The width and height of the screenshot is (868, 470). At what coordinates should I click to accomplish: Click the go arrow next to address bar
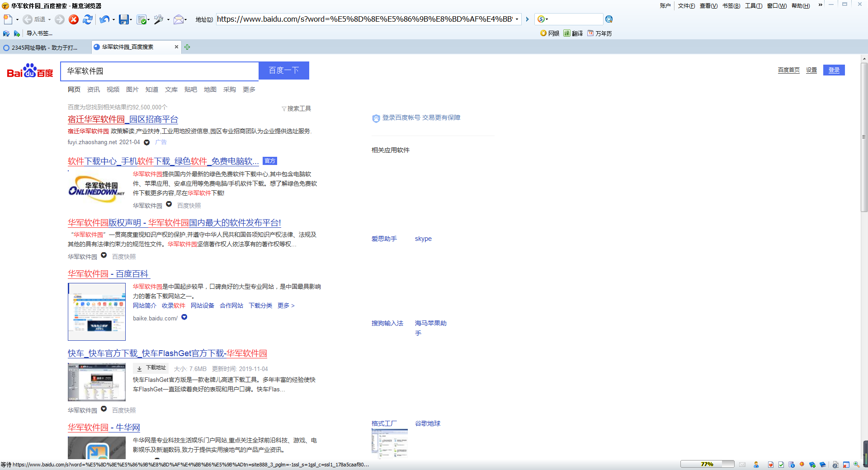[527, 19]
